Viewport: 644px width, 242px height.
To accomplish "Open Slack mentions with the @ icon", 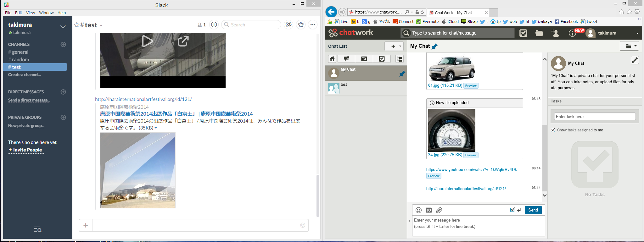I will point(288,25).
